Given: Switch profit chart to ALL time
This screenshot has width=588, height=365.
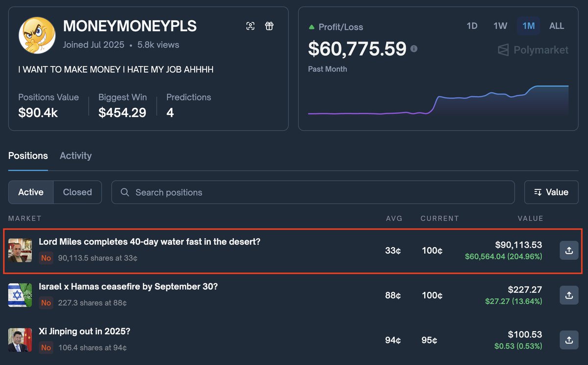Looking at the screenshot, I should pos(557,26).
